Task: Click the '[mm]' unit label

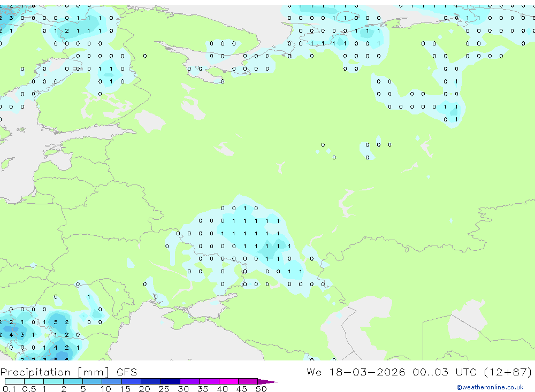Action: 94,372
